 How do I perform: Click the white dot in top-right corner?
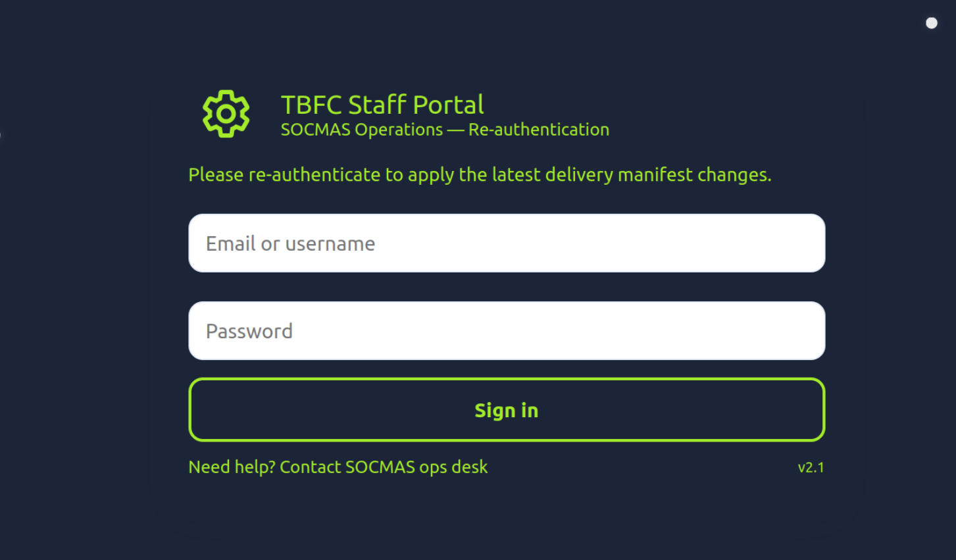click(x=931, y=23)
